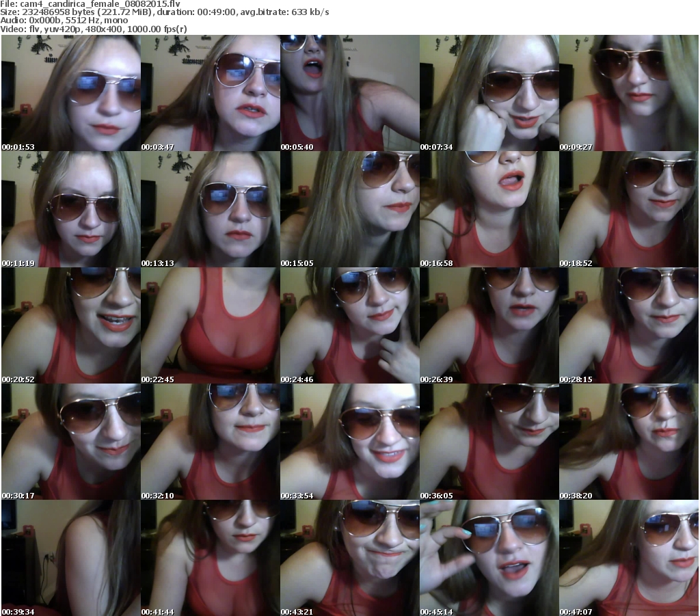
Task: Choose the 00:41:44 frame
Action: (211, 558)
